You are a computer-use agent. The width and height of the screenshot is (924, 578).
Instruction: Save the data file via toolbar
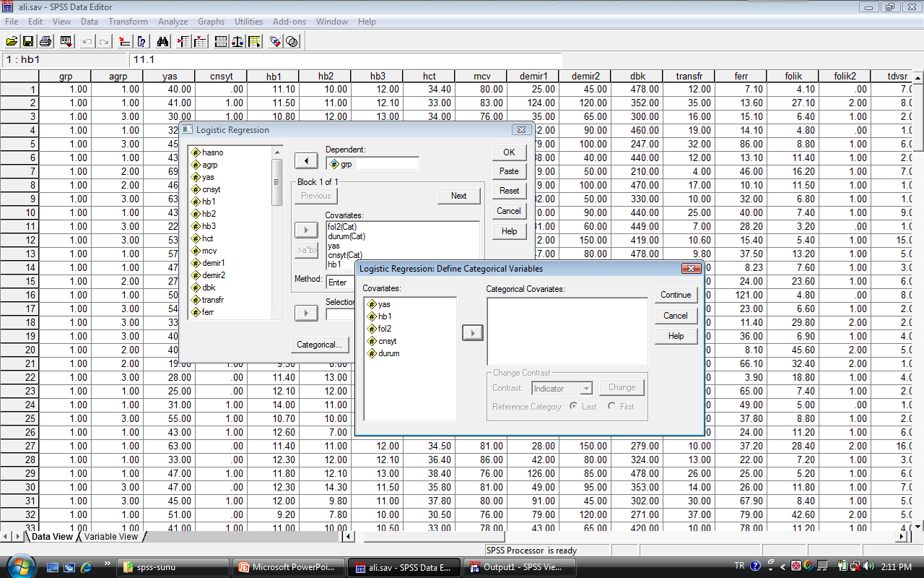coord(29,41)
